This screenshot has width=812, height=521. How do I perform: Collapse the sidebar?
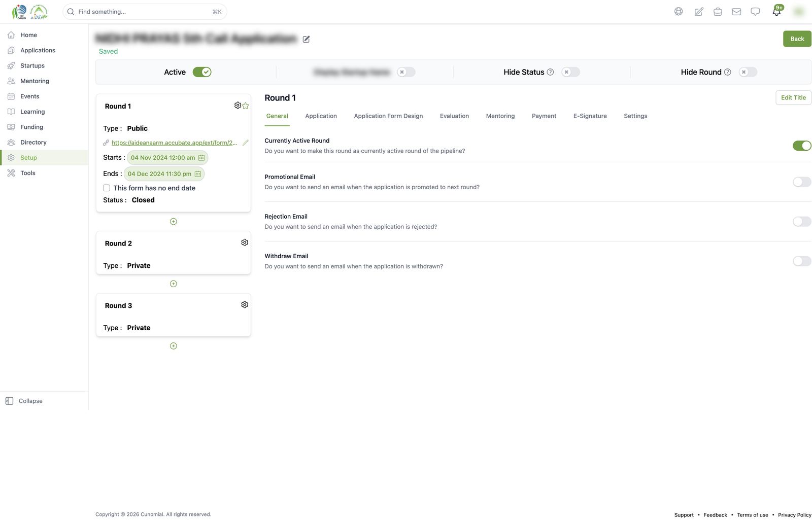tap(24, 401)
